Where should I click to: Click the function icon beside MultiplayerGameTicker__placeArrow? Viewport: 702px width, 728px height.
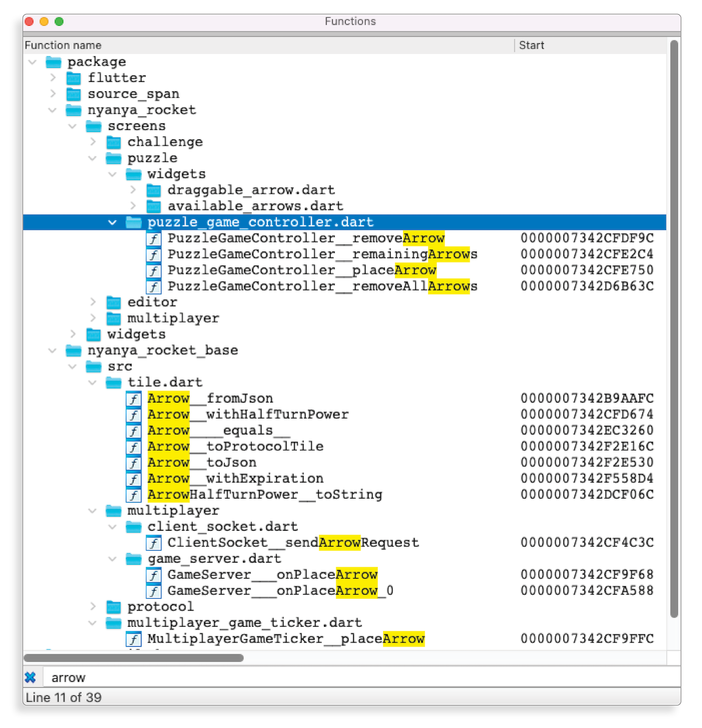tap(134, 639)
